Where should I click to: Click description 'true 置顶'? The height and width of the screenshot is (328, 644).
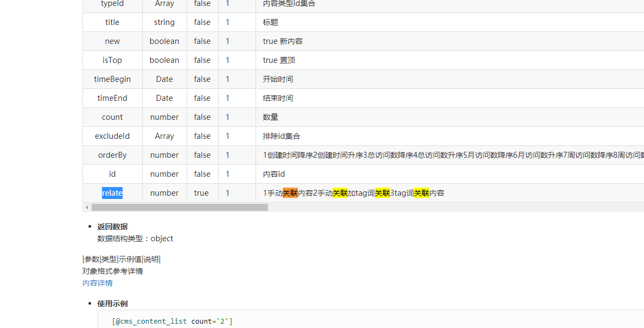pos(279,60)
